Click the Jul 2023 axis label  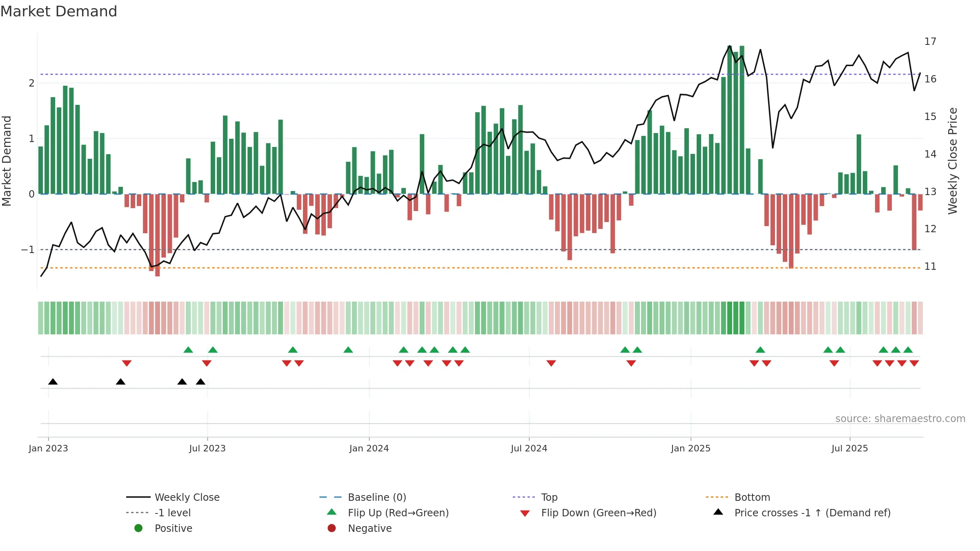(207, 448)
